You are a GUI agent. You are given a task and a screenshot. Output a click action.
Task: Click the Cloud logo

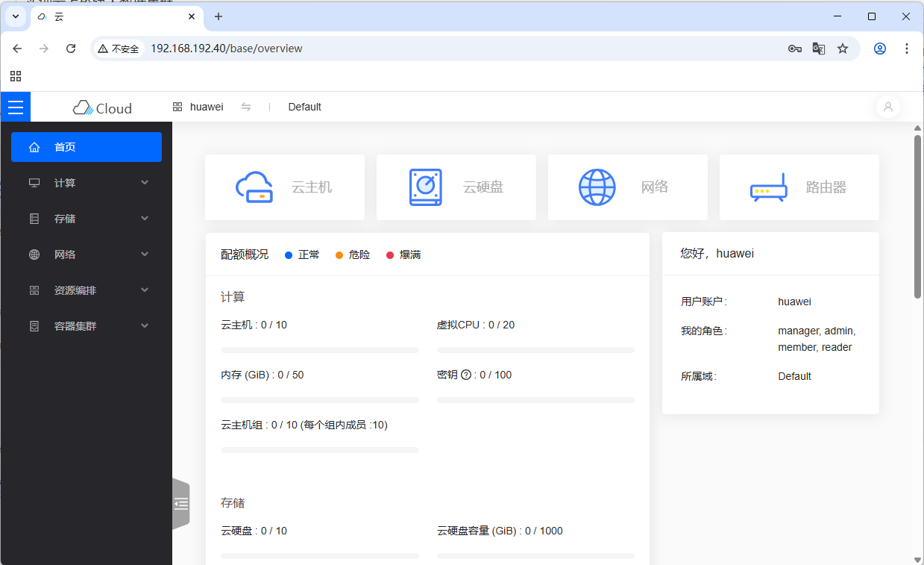102,107
